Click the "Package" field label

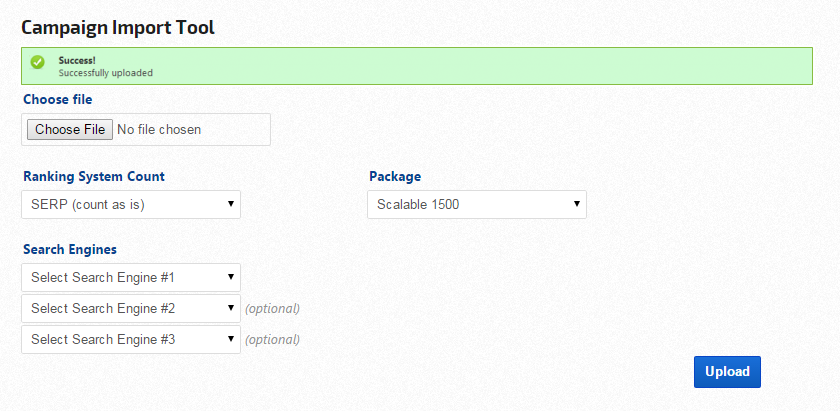395,176
